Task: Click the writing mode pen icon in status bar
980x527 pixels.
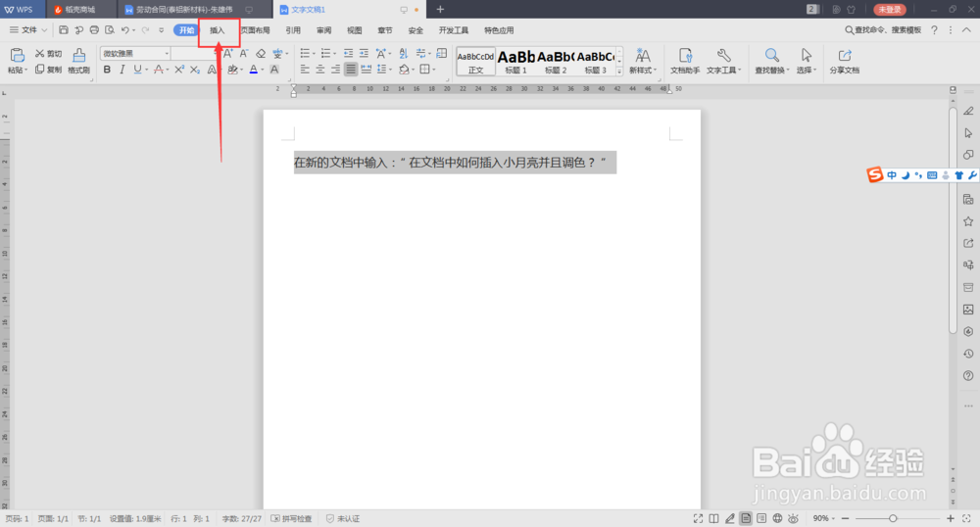Action: click(x=729, y=518)
